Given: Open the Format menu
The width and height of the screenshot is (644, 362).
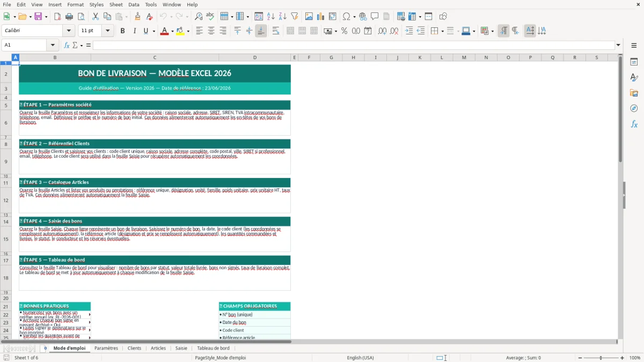Looking at the screenshot, I should (x=75, y=4).
